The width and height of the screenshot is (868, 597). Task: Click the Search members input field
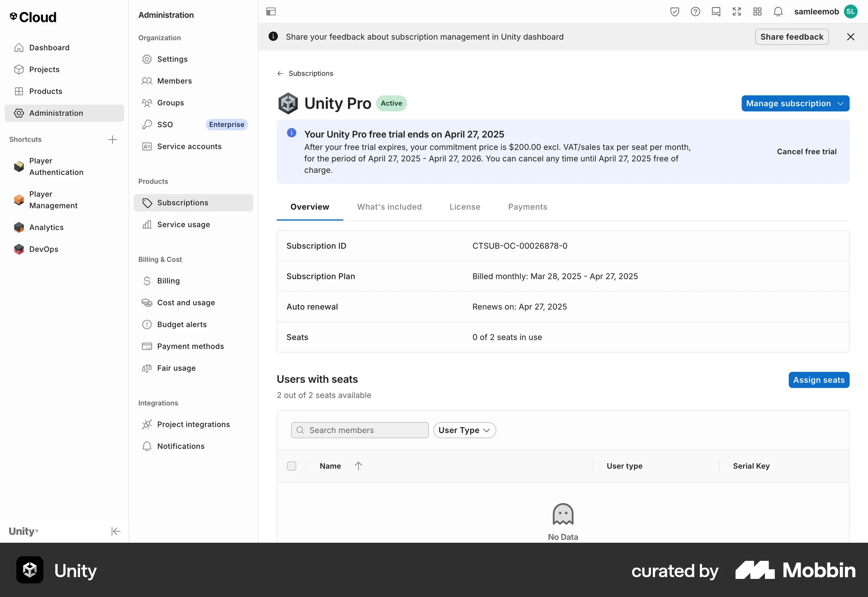[359, 430]
